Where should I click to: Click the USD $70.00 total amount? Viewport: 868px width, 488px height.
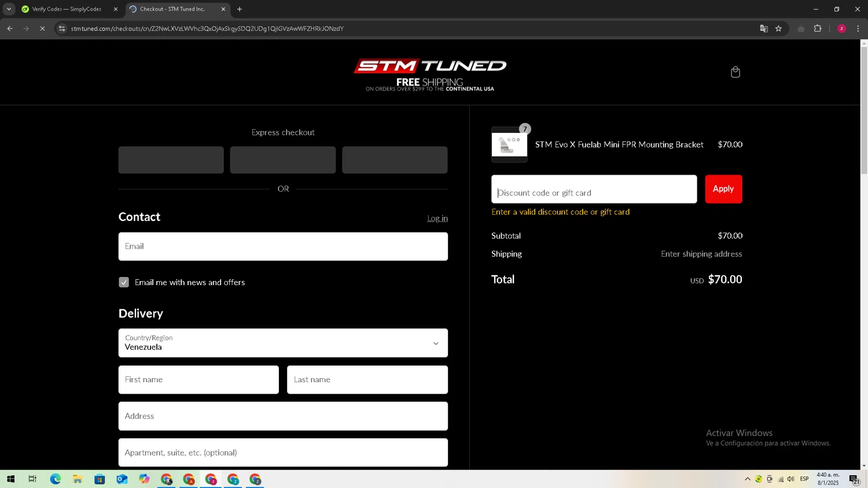(x=716, y=279)
